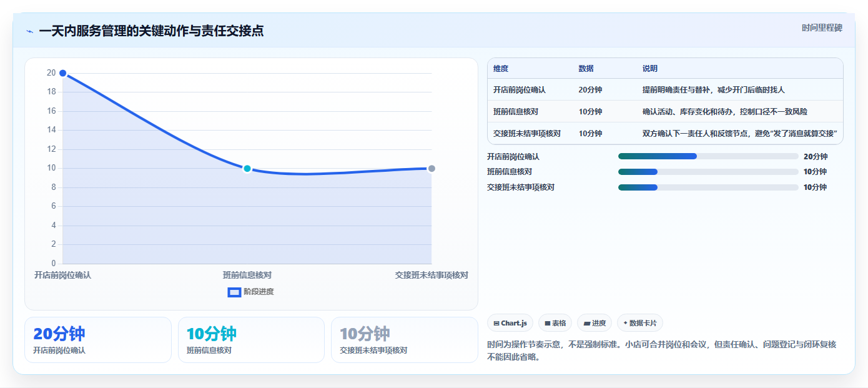868x388 pixels.
Task: Click the chart point at value 20
Action: pos(62,73)
